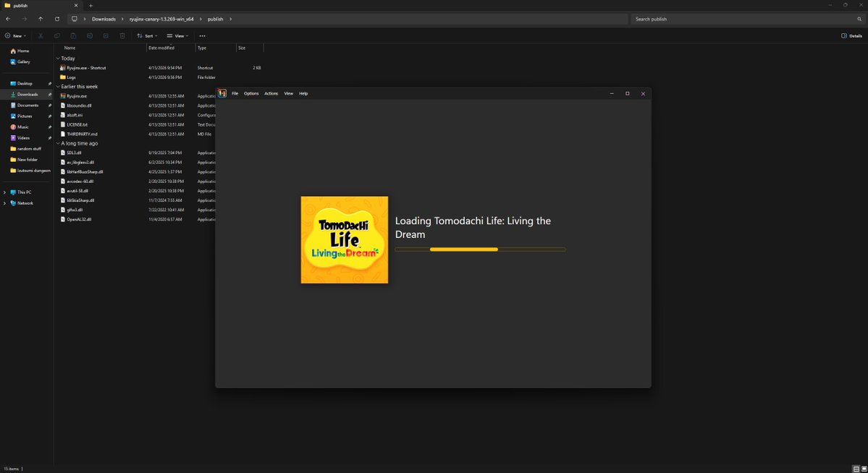The width and height of the screenshot is (868, 473).
Task: Switch to details view in the status bar
Action: (856, 469)
